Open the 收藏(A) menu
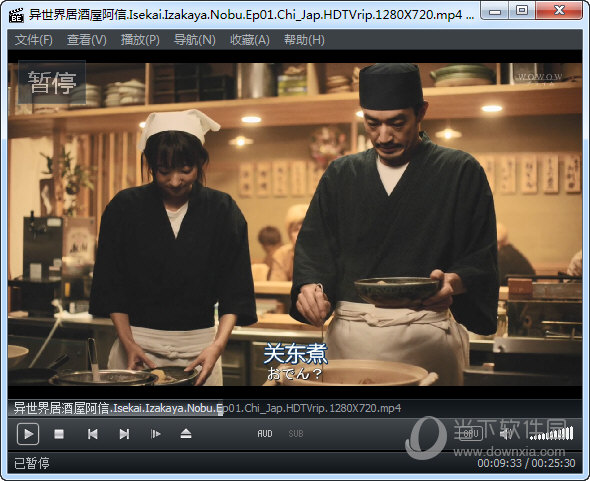Viewport: 590px width, 481px height. tap(250, 40)
